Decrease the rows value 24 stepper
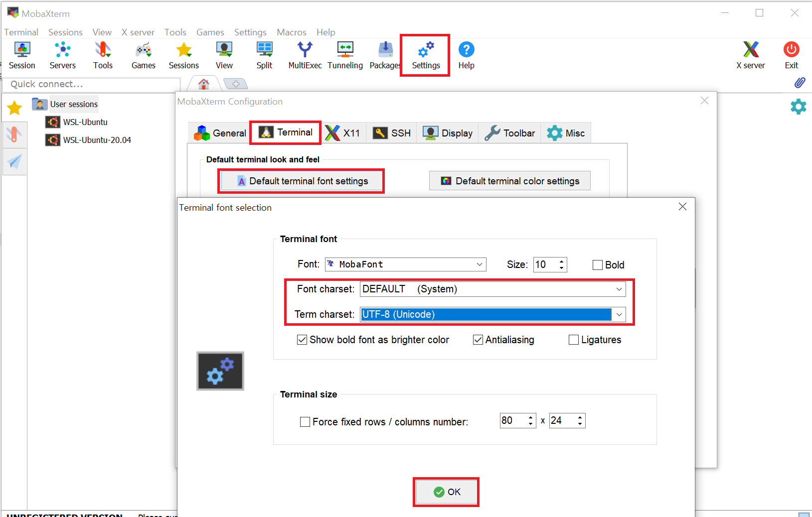Image resolution: width=812 pixels, height=517 pixels. 580,424
